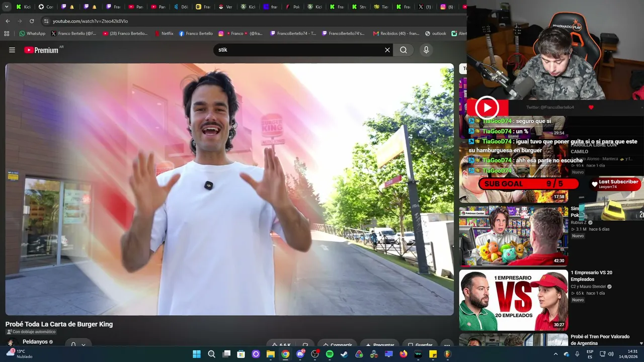This screenshot has height=362, width=644.
Task: Click the Burger King video player
Action: 229,190
